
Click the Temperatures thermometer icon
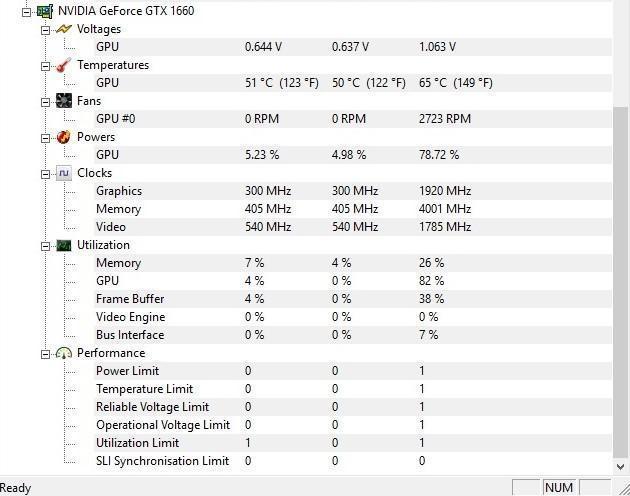coord(63,65)
